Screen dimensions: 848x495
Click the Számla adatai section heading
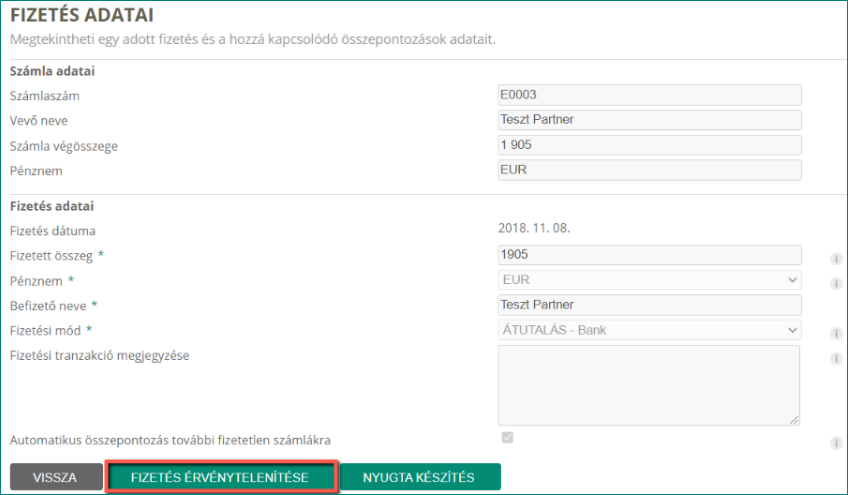[x=52, y=71]
